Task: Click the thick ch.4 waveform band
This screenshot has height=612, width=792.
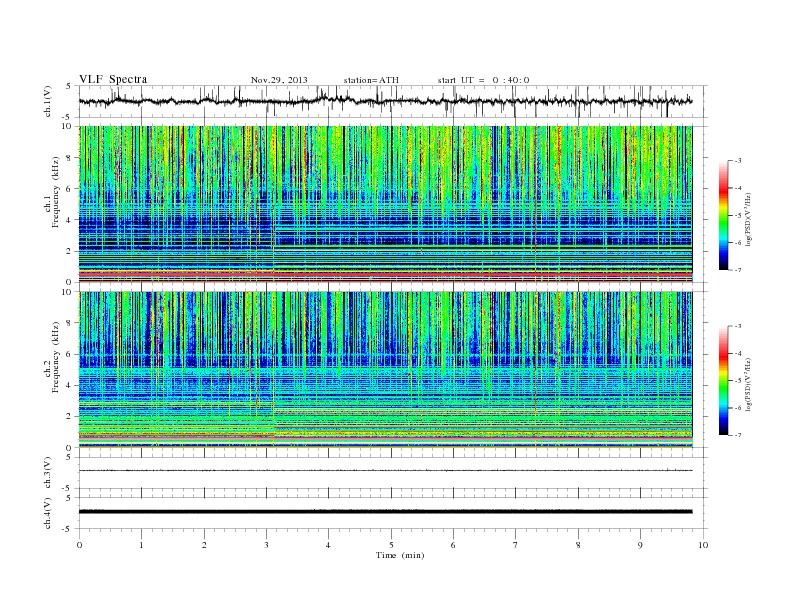Action: click(385, 512)
